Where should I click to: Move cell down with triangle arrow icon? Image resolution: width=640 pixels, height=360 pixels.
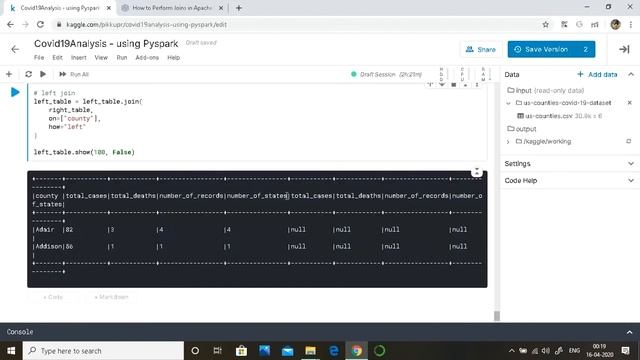pyautogui.click(x=442, y=85)
